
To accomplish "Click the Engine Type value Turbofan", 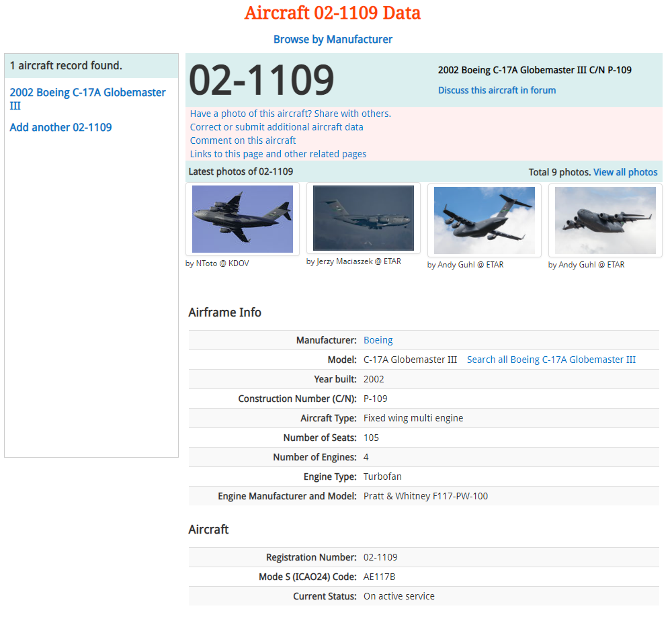I will [x=382, y=477].
